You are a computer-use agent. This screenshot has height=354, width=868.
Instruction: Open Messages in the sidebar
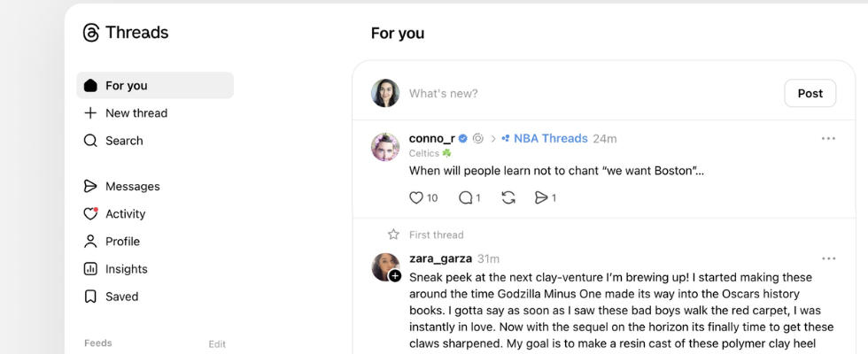132,187
